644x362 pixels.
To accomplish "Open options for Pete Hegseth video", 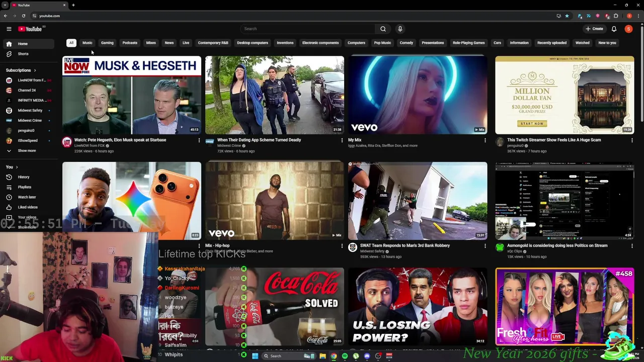I will [199, 140].
